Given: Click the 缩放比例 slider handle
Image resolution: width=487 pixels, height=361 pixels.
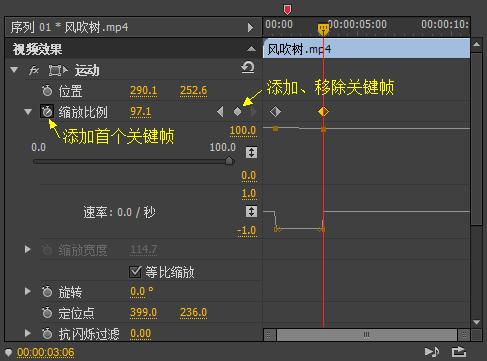Looking at the screenshot, I should pos(229,161).
